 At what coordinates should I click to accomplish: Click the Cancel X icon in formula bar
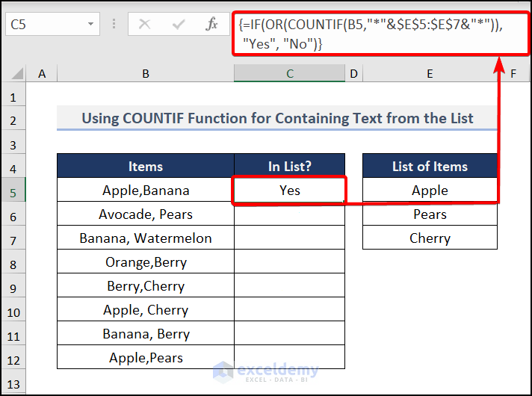click(144, 24)
